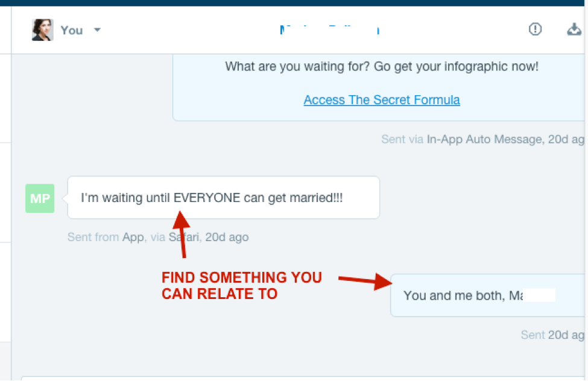The image size is (588, 381).
Task: Click the dark blue top navigation bar
Action: tap(294, 3)
